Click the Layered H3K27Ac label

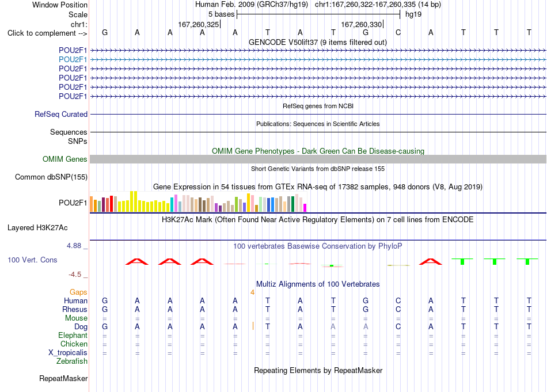[37, 228]
